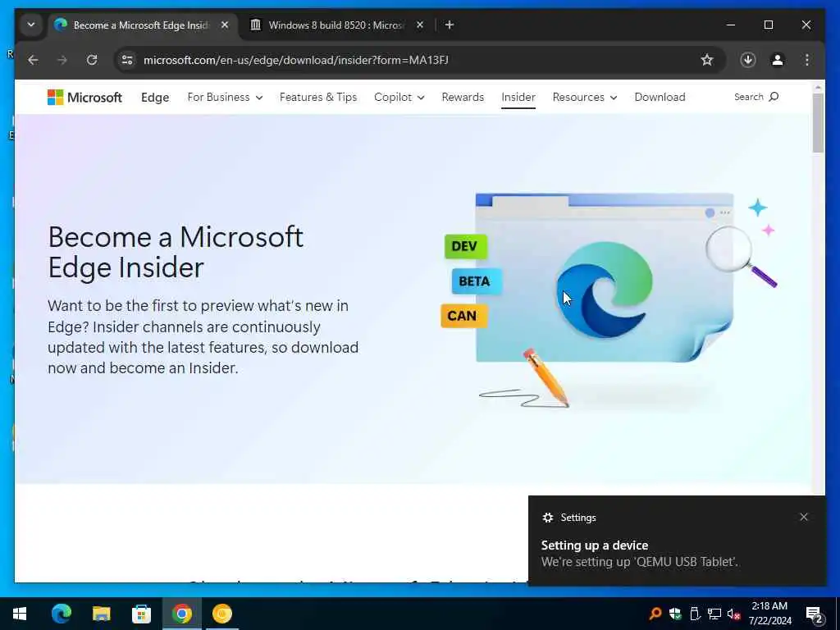840x630 pixels.
Task: Select the Insider nav item
Action: click(x=518, y=97)
